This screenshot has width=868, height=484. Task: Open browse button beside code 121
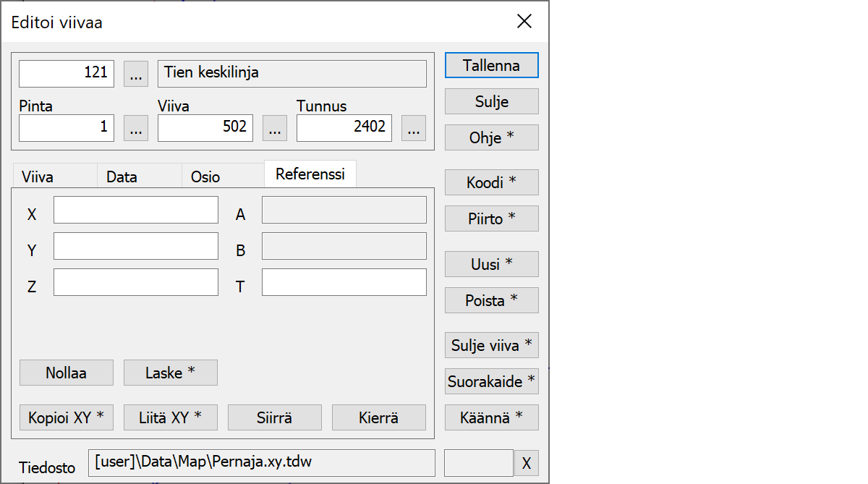136,73
